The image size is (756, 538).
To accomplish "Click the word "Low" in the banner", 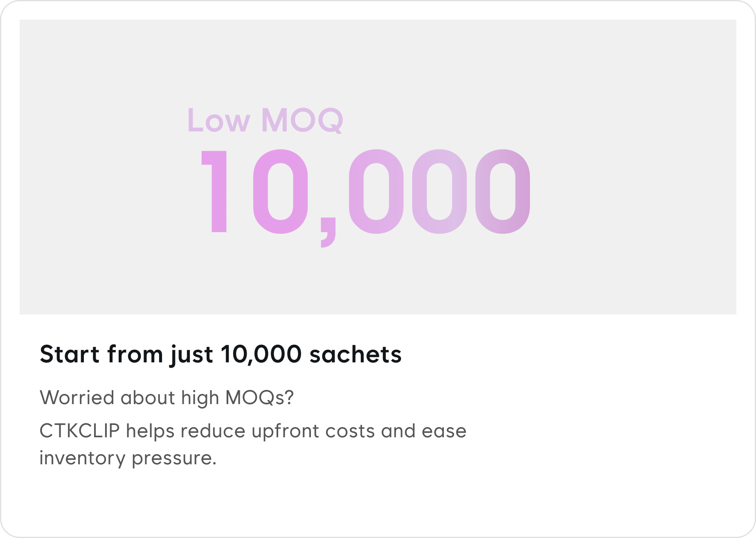I will pos(218,120).
